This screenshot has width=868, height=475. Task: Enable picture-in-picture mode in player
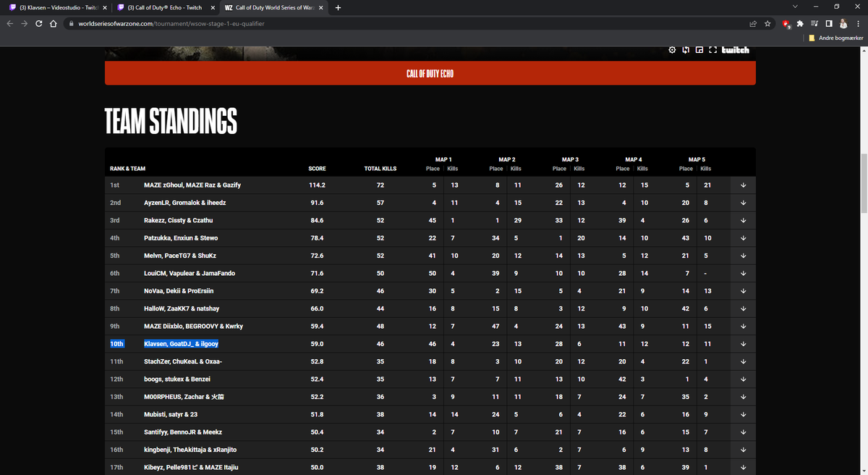(x=699, y=50)
